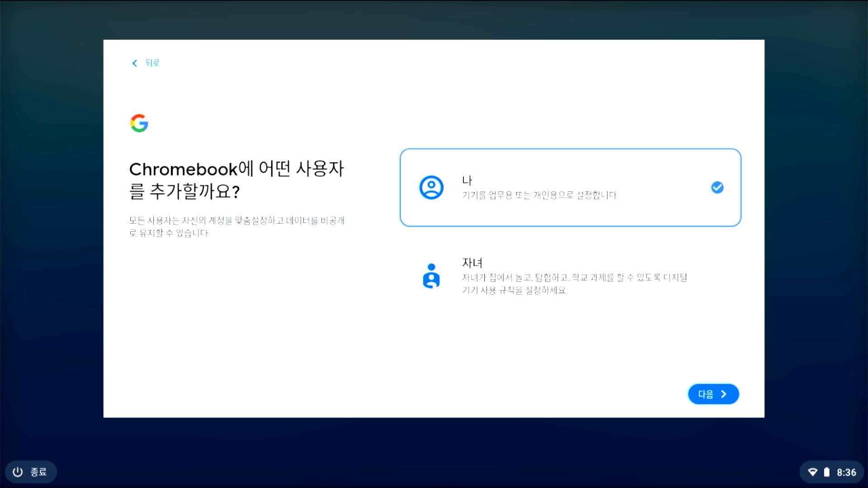Click the parent-and-child icon beside 자녀
Viewport: 868px width, 488px height.
pyautogui.click(x=431, y=276)
